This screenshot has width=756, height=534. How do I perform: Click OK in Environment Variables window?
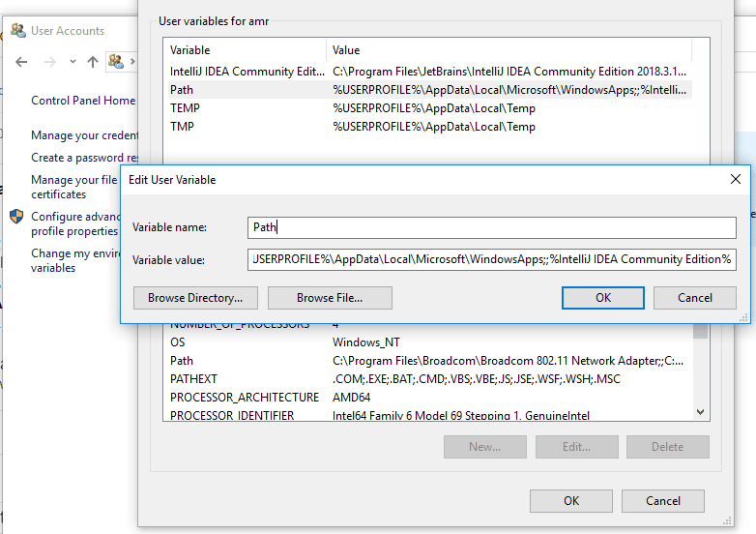[x=571, y=501]
